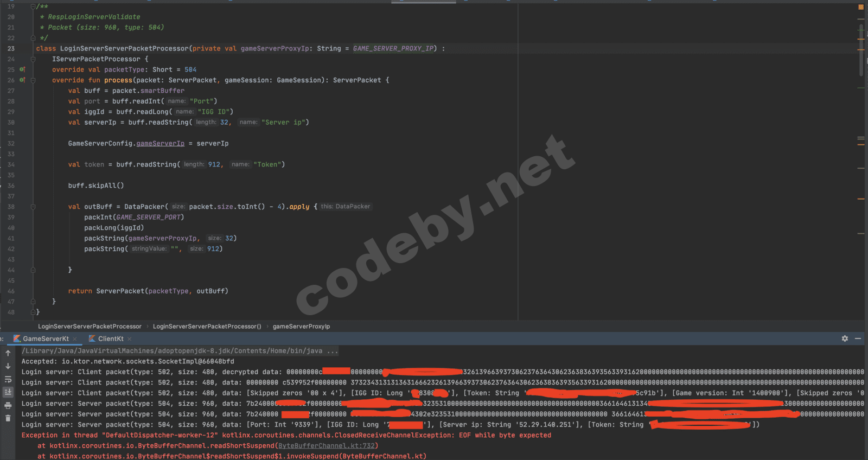Switch to the ClientKt run tab

click(x=111, y=338)
